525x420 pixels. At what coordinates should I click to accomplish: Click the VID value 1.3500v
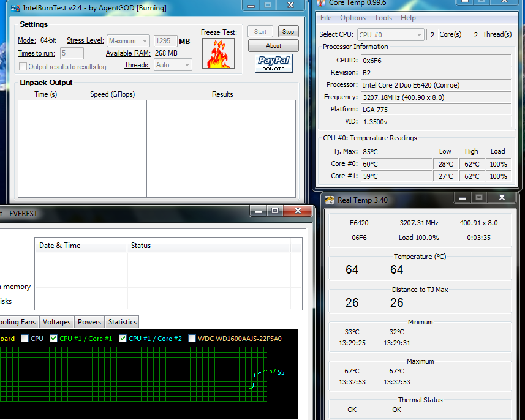(x=436, y=122)
